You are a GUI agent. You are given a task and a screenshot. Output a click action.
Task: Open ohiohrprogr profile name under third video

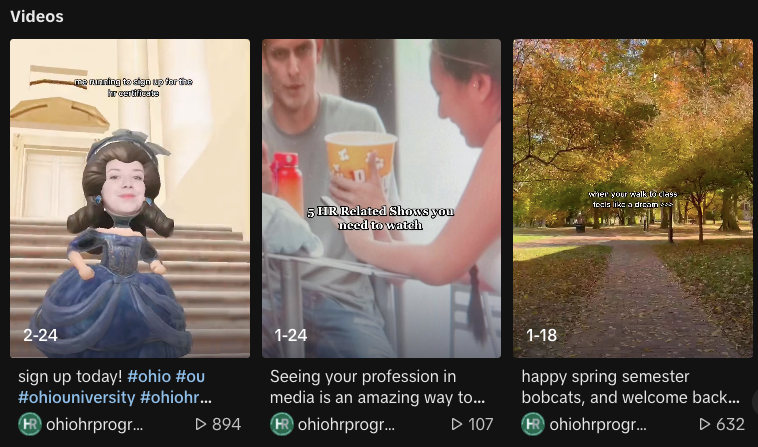pos(598,424)
